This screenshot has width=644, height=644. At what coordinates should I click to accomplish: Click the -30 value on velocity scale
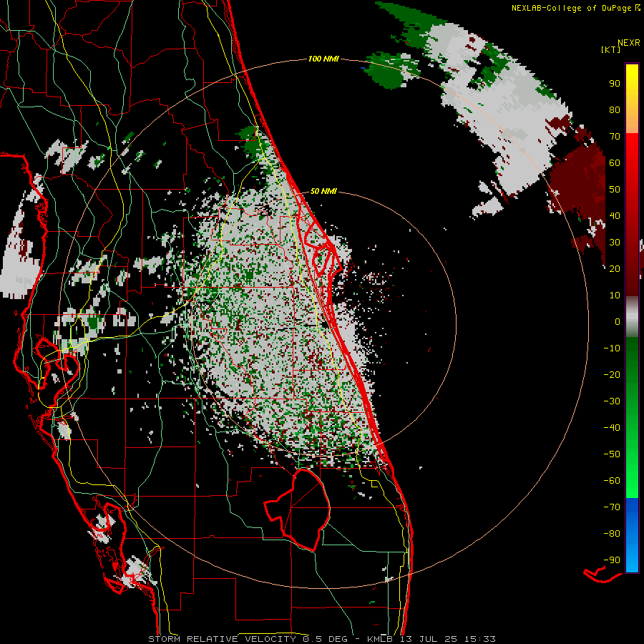click(612, 401)
